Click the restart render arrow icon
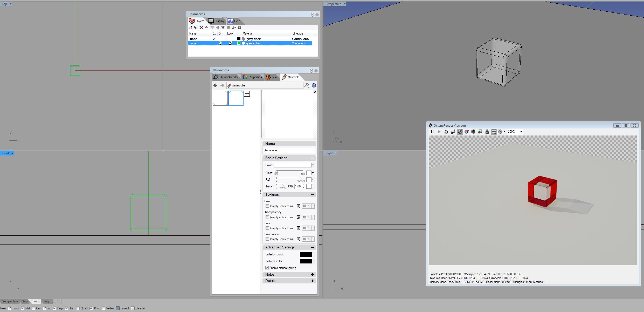644x312 pixels. (446, 132)
